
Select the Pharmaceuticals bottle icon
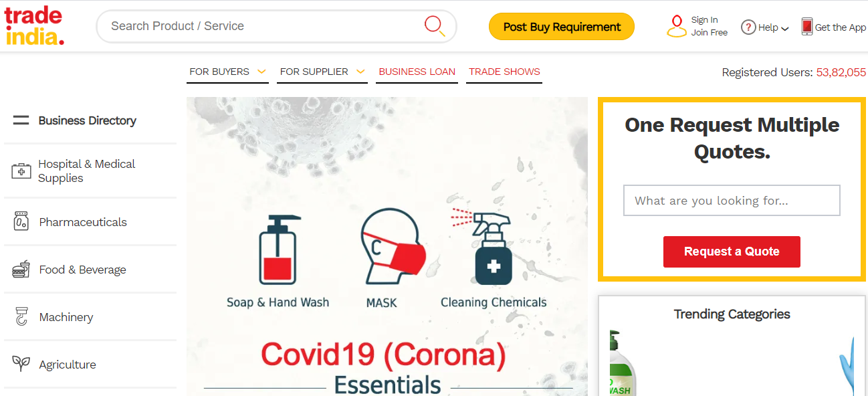coord(21,221)
